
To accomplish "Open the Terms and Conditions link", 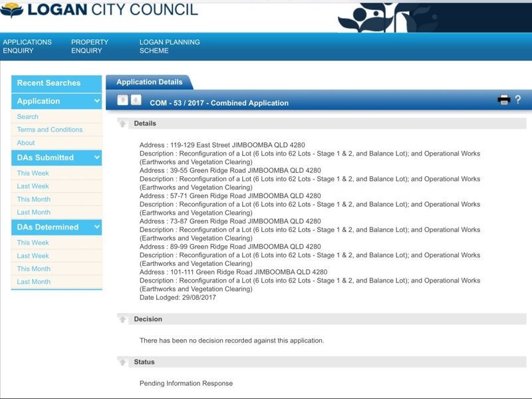I will click(x=50, y=130).
